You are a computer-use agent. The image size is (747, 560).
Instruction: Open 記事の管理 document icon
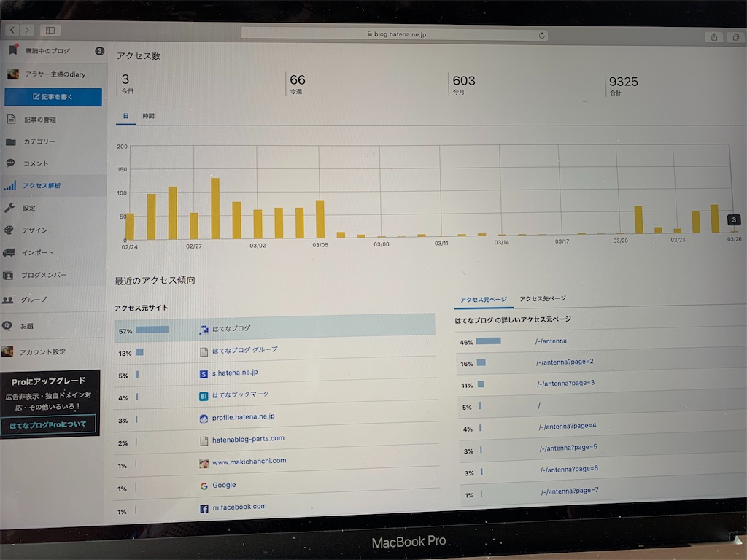pos(12,119)
